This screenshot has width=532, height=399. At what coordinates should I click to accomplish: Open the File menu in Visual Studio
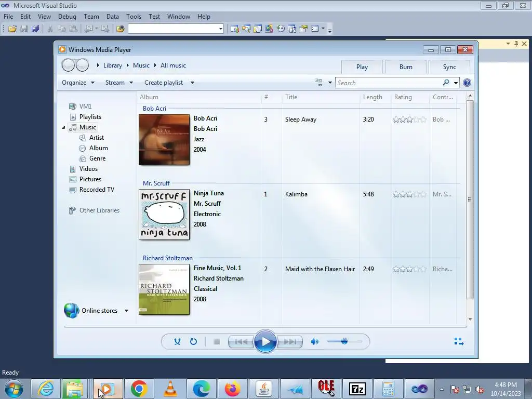(x=8, y=17)
